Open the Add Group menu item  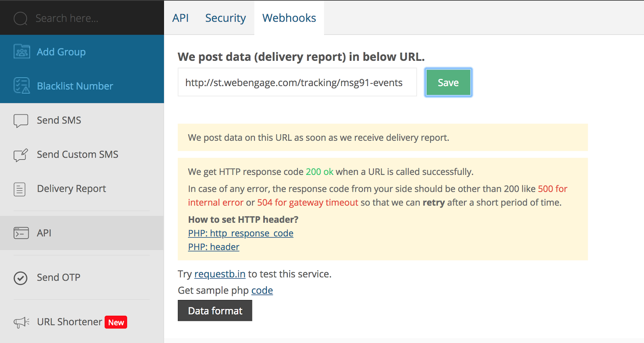point(82,52)
